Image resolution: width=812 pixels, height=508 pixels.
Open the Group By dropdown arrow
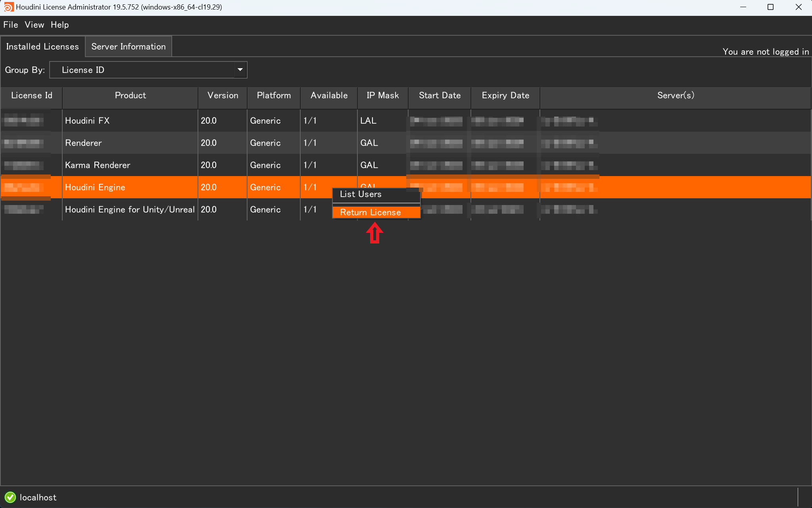[x=240, y=70]
